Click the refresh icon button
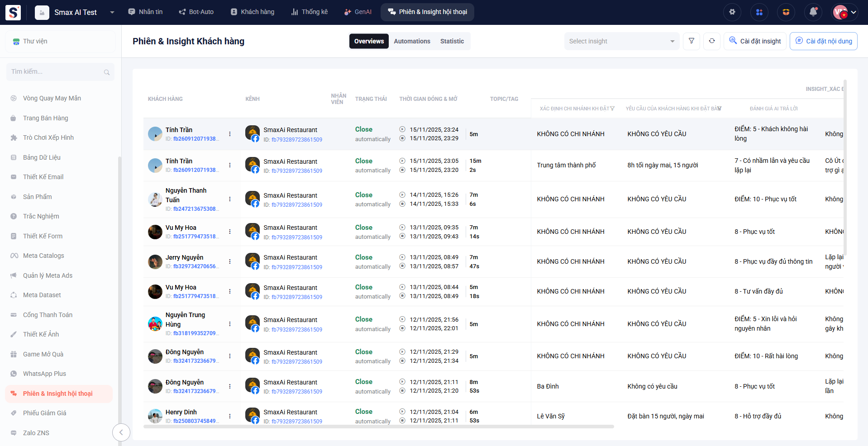Viewport: 868px width, 446px height. (x=711, y=41)
